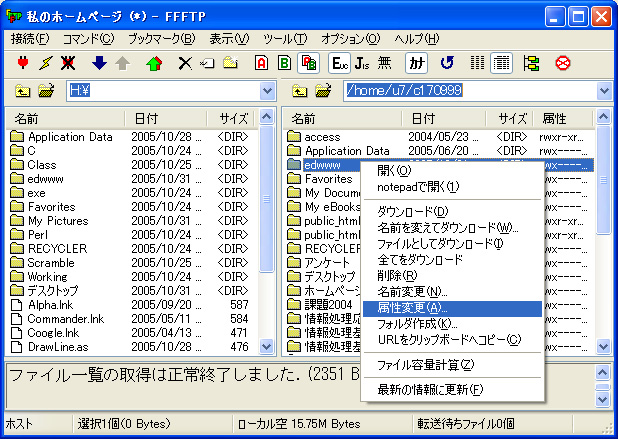Image resolution: width=618 pixels, height=439 pixels.
Task: Sort host list by 日付 column header
Action: pos(443,119)
